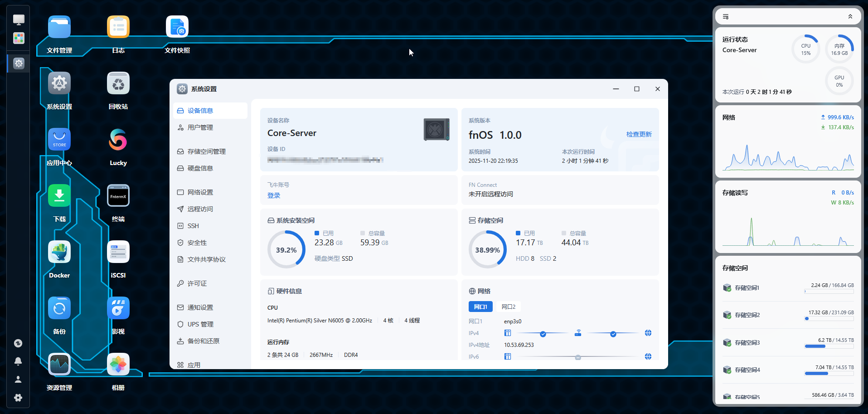The height and width of the screenshot is (414, 868).
Task: Open the 终端 FntermX terminal icon
Action: click(x=118, y=196)
